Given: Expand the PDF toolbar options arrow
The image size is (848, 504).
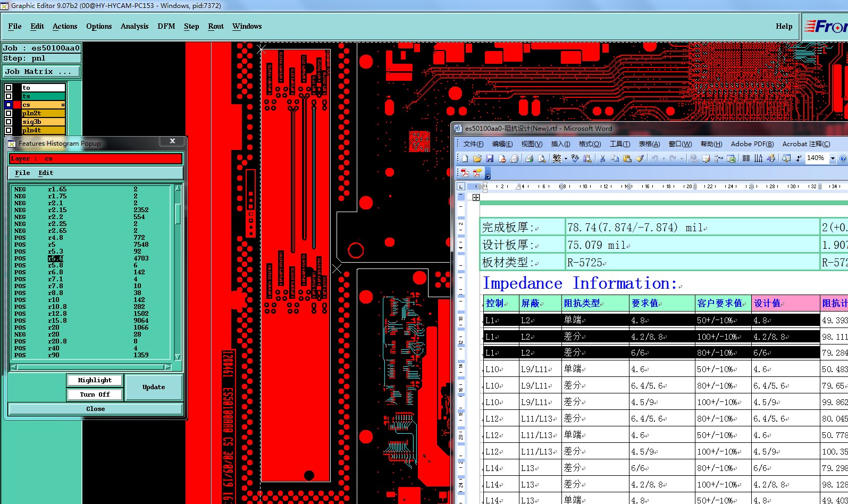Looking at the screenshot, I should 488,174.
